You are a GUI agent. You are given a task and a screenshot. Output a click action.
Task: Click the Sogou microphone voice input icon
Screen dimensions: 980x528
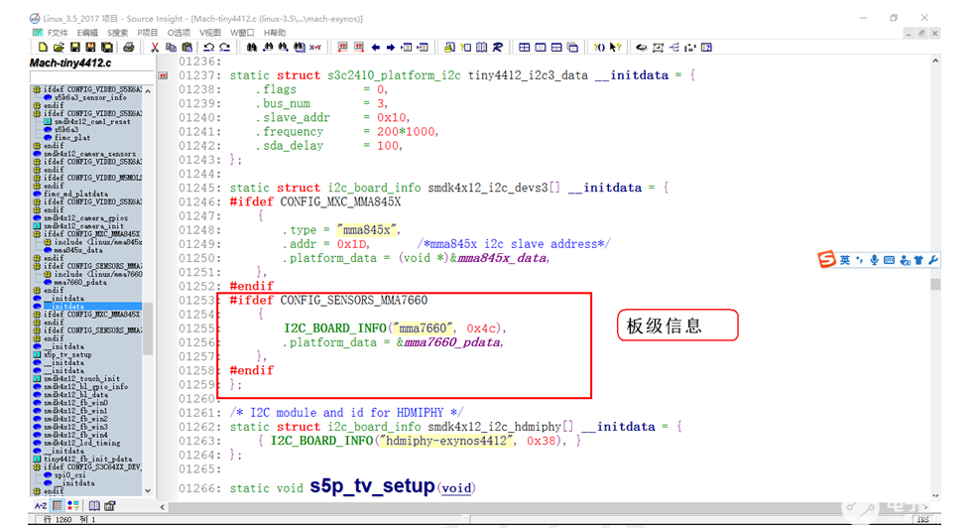pyautogui.click(x=875, y=260)
